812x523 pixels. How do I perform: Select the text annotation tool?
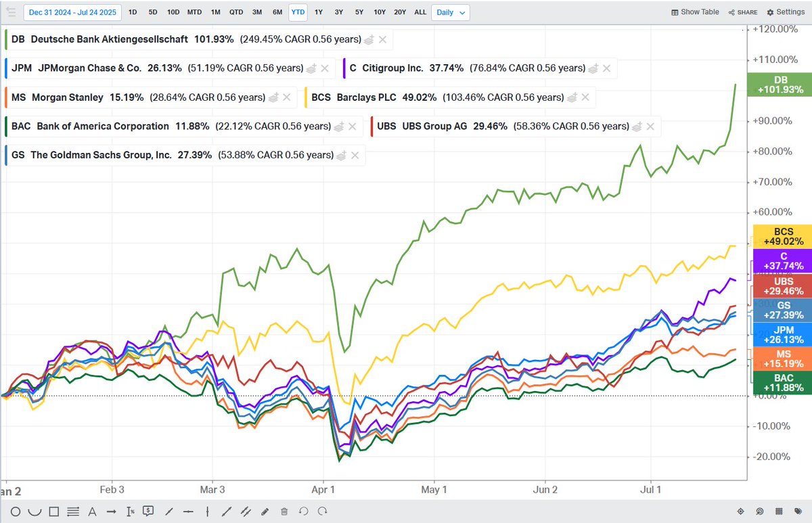93,511
